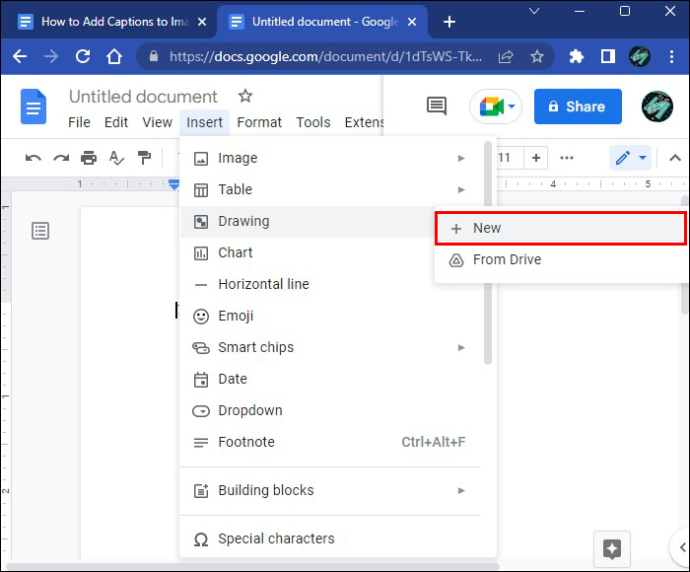The image size is (690, 572).
Task: Open the tab search dropdown arrow
Action: (x=534, y=11)
